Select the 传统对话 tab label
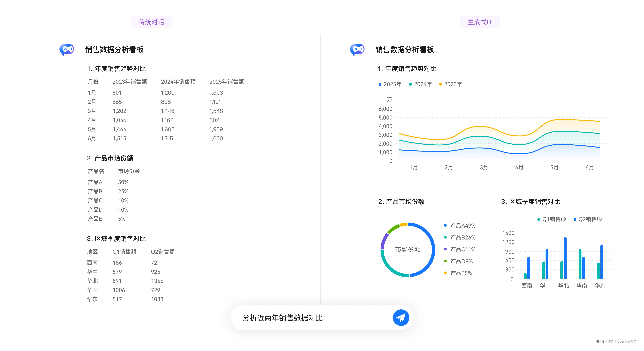The height and width of the screenshot is (351, 644). (151, 22)
